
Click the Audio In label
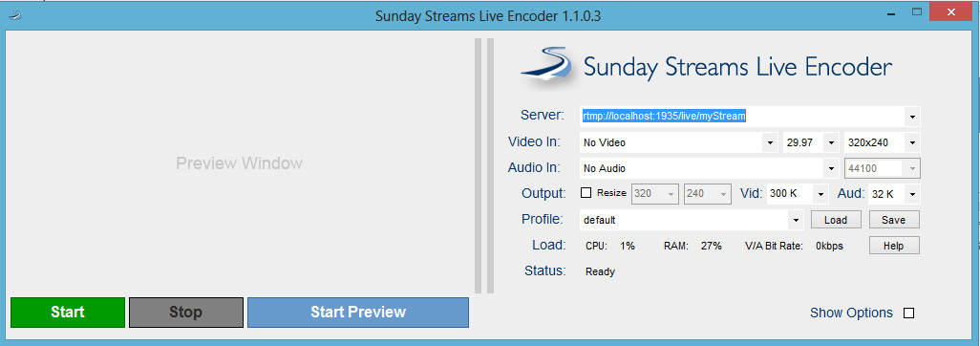click(x=534, y=167)
